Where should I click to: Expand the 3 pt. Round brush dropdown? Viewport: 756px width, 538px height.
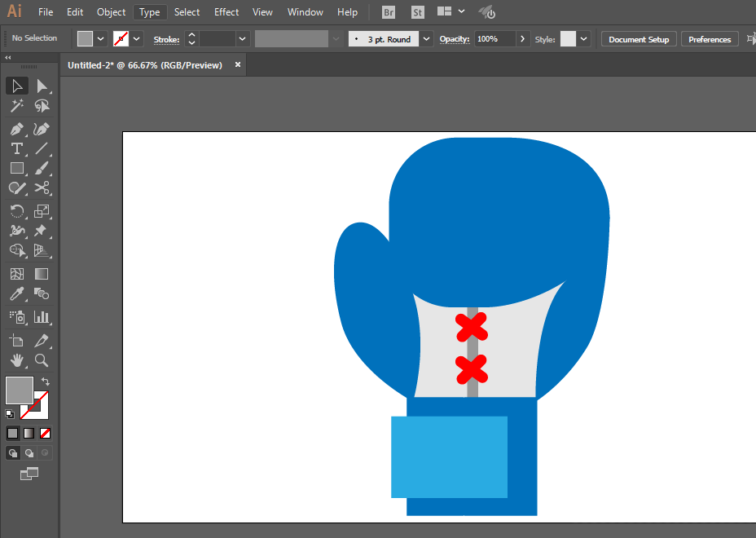point(426,39)
